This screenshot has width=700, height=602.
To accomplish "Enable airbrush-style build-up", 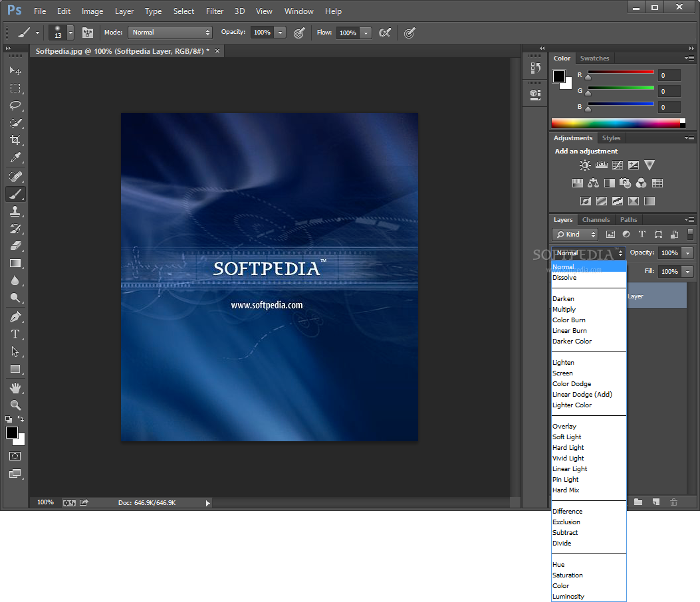I will pos(384,33).
